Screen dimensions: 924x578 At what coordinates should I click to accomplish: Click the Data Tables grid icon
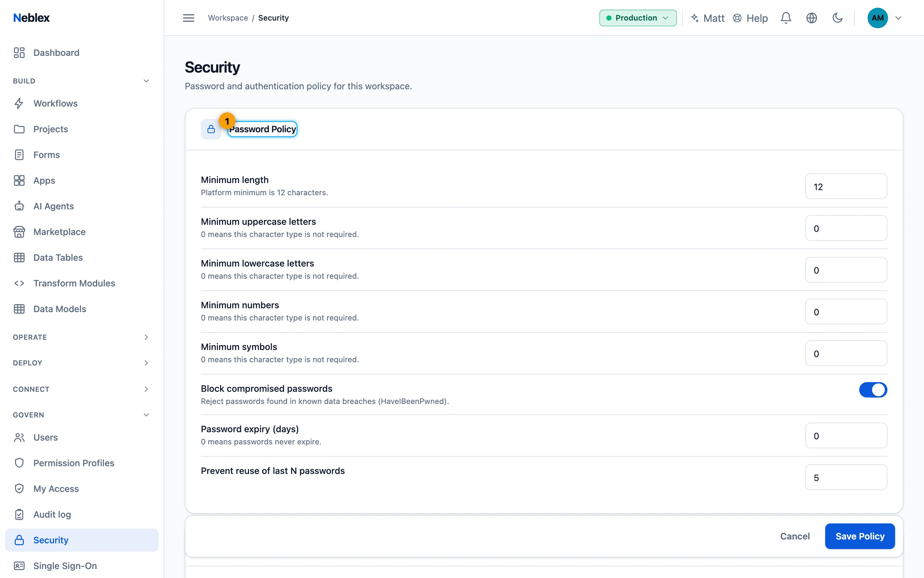(x=19, y=258)
